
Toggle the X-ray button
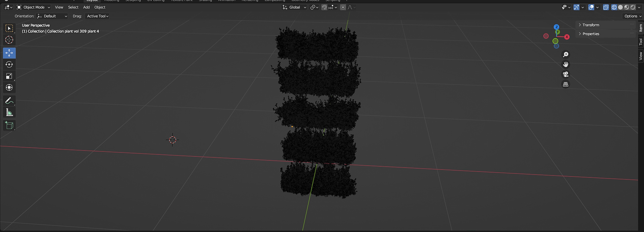[x=606, y=7]
